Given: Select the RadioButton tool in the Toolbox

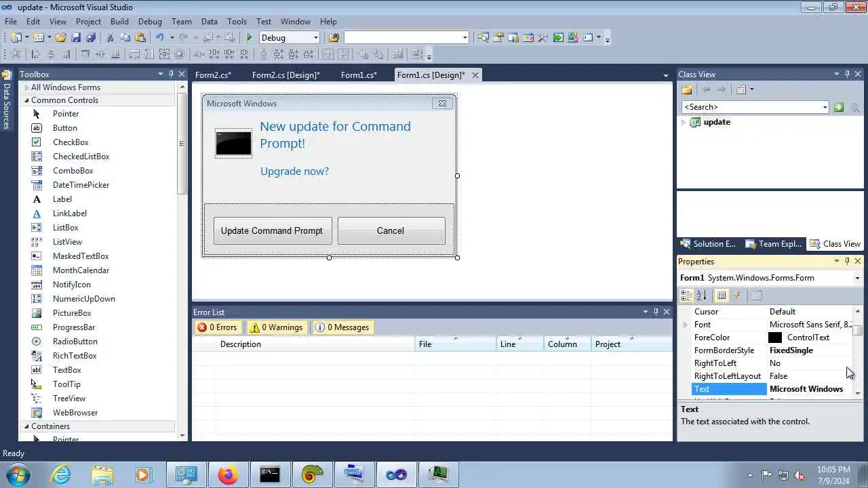Looking at the screenshot, I should [75, 342].
